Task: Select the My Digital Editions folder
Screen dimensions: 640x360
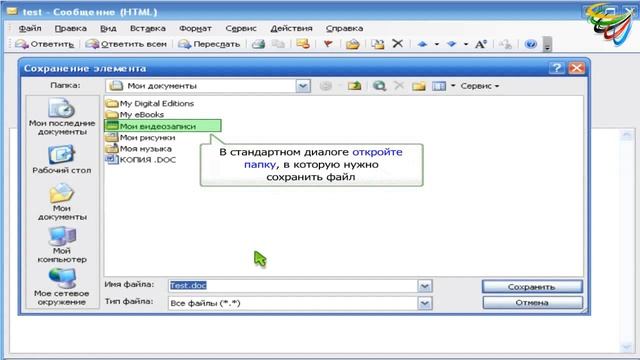Action: [149, 104]
